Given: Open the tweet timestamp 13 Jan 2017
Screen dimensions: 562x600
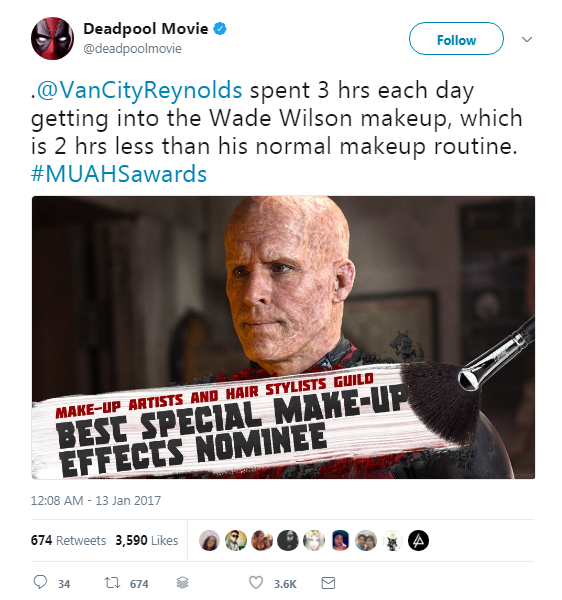Looking at the screenshot, I should [96, 501].
